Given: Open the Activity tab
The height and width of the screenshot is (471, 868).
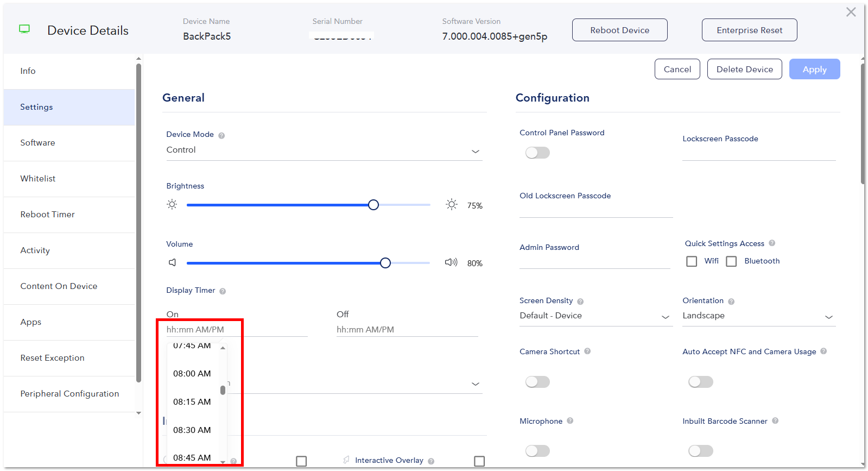Looking at the screenshot, I should tap(69, 250).
